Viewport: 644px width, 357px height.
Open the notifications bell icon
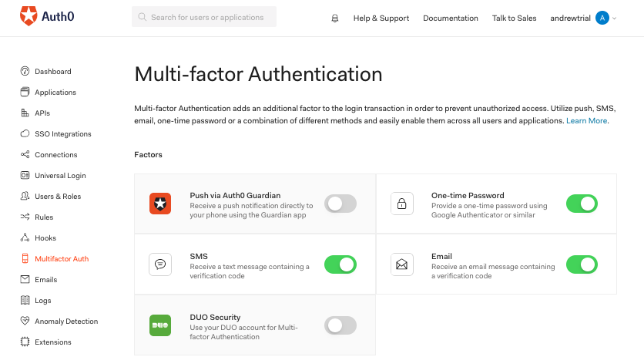coord(334,18)
